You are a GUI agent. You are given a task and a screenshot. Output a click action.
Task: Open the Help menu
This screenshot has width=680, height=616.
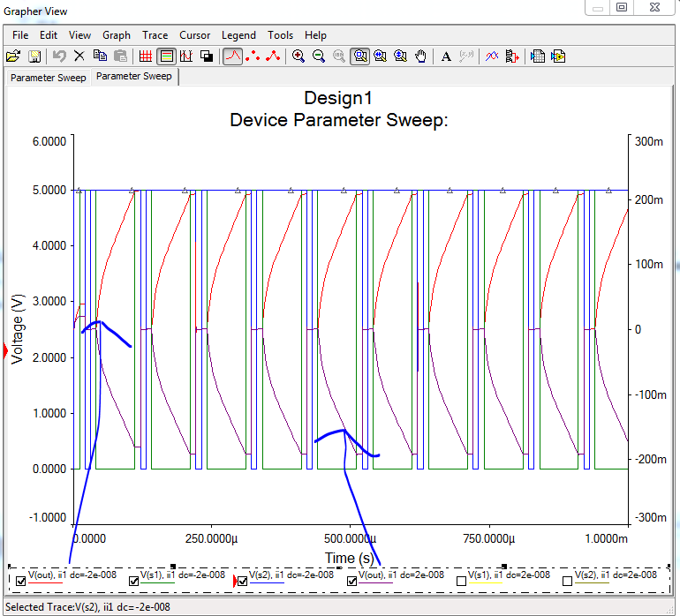315,35
